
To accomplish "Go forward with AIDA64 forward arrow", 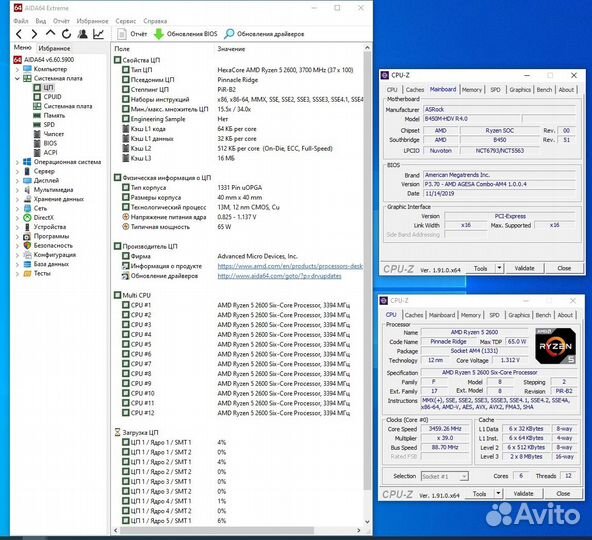I will click(34, 34).
